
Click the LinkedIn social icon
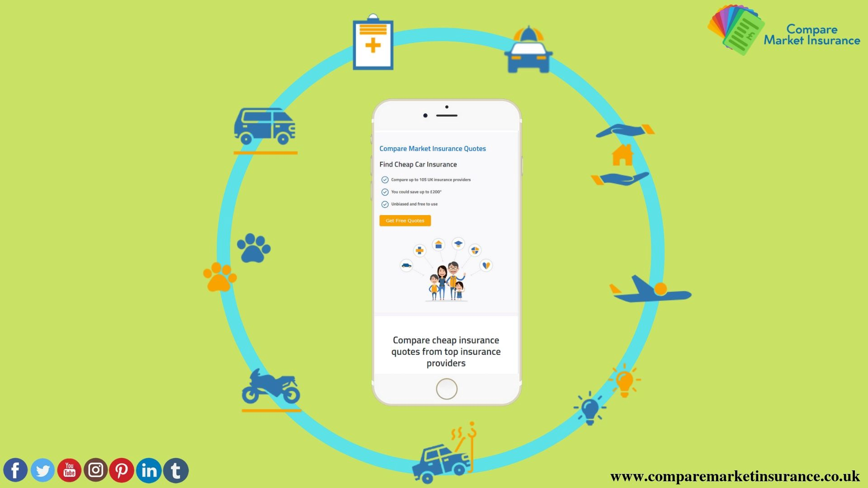pos(149,470)
